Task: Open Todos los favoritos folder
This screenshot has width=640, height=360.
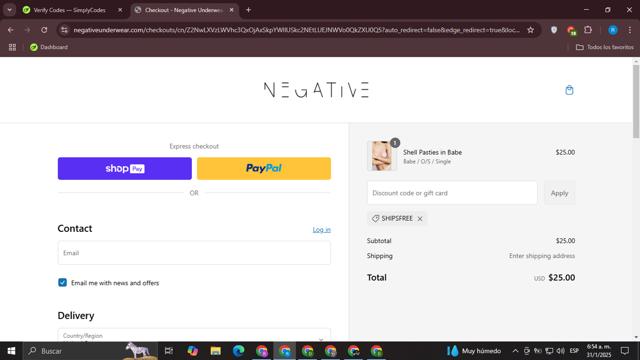Action: click(604, 47)
